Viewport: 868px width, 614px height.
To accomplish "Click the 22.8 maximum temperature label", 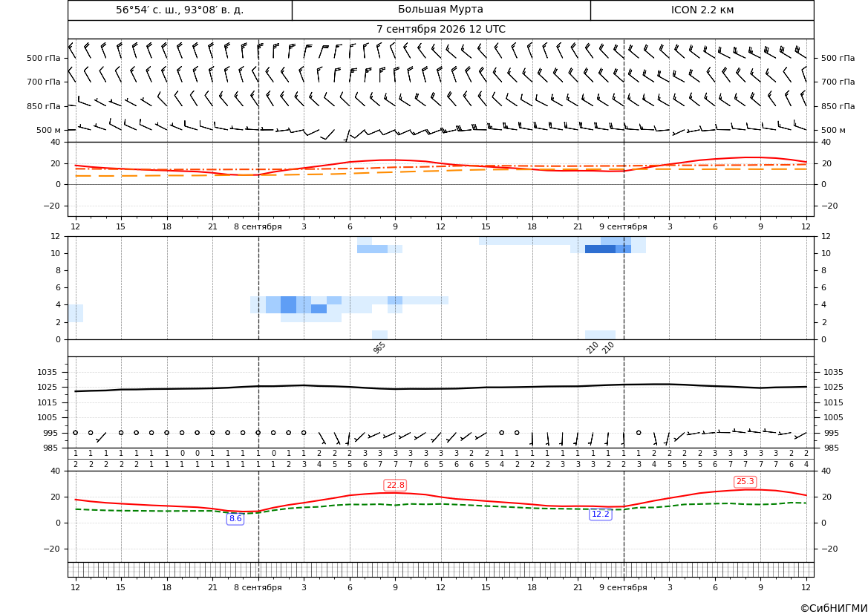I will 395,485.
